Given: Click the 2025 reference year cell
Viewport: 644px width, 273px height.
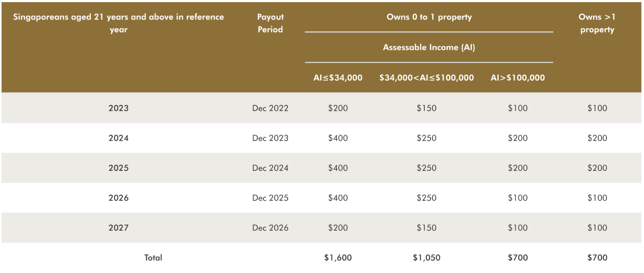Looking at the screenshot, I should [x=119, y=168].
